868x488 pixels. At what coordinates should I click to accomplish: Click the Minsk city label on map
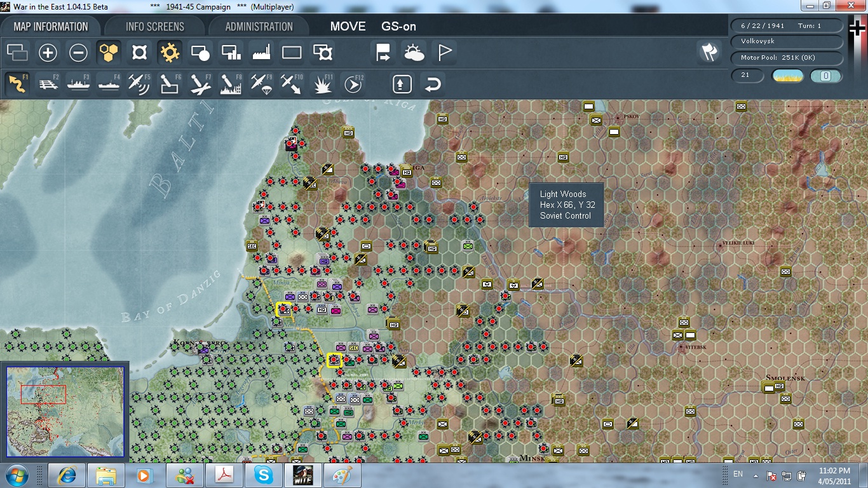pyautogui.click(x=532, y=457)
